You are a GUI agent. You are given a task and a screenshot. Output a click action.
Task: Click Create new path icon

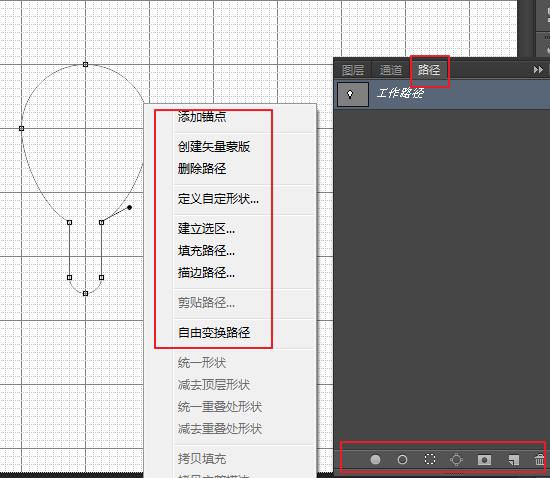click(x=514, y=460)
